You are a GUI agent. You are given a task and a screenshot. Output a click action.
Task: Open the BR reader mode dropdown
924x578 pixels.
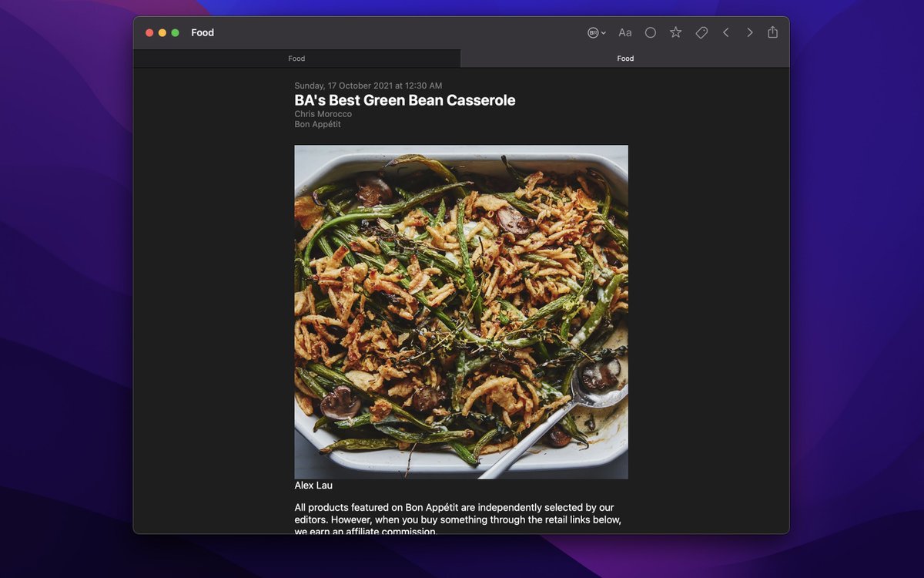[596, 32]
